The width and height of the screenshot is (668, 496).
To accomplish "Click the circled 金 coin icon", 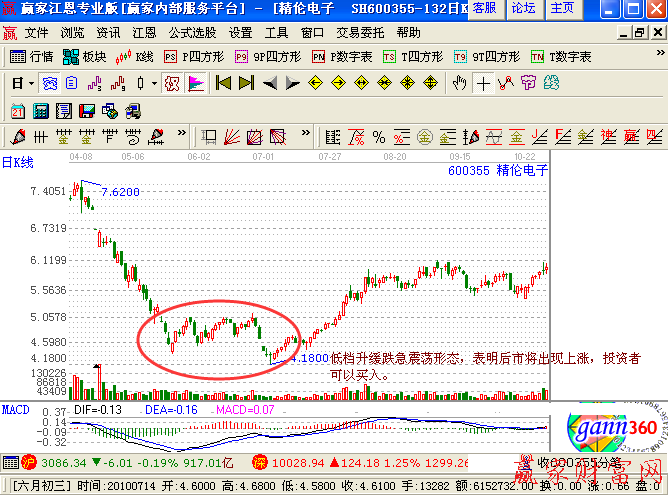I will click(425, 137).
